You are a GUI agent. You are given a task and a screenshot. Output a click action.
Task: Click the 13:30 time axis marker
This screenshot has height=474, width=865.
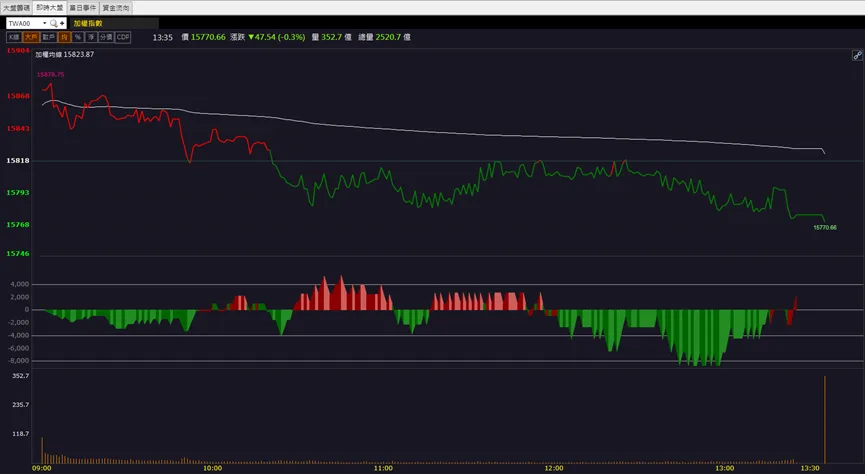pos(810,468)
